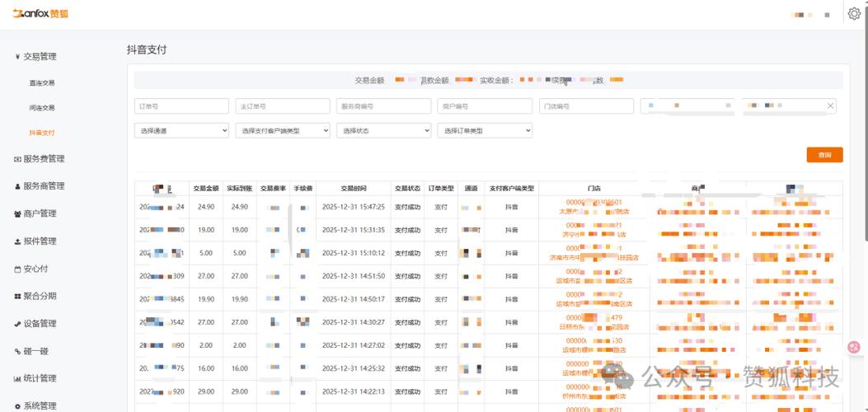Select the 2025-12-31 15:10:12 time cell
The height and width of the screenshot is (412, 868).
point(353,253)
